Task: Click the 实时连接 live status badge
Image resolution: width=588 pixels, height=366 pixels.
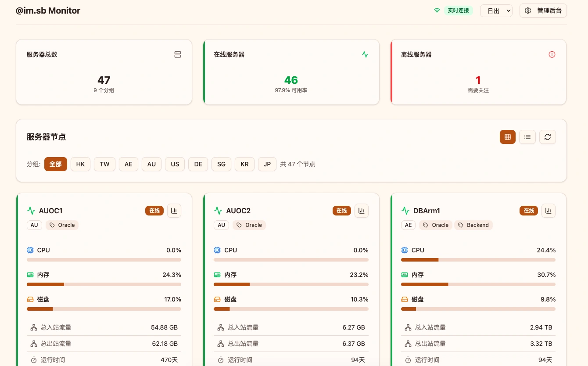Action: tap(458, 11)
